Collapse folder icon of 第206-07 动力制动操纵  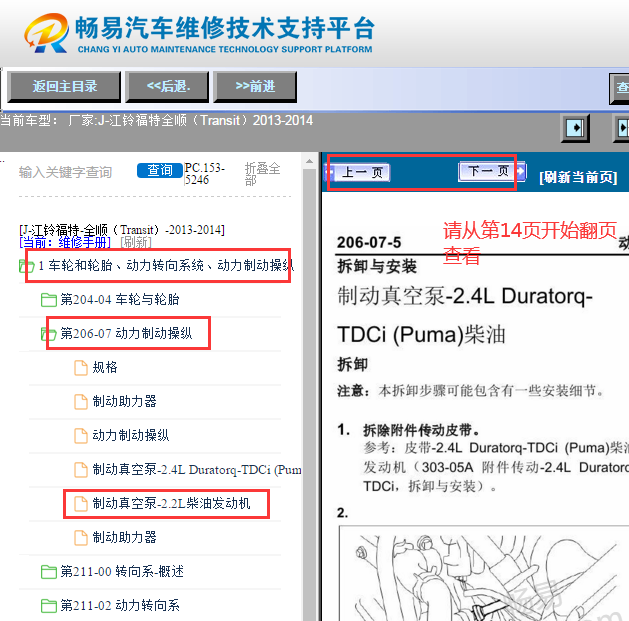pyautogui.click(x=49, y=334)
